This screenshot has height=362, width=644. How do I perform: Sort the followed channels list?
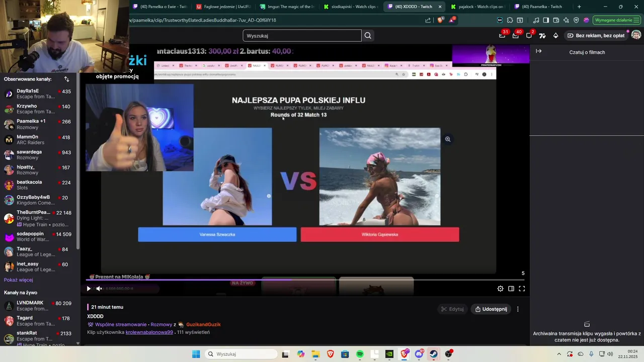(x=66, y=79)
